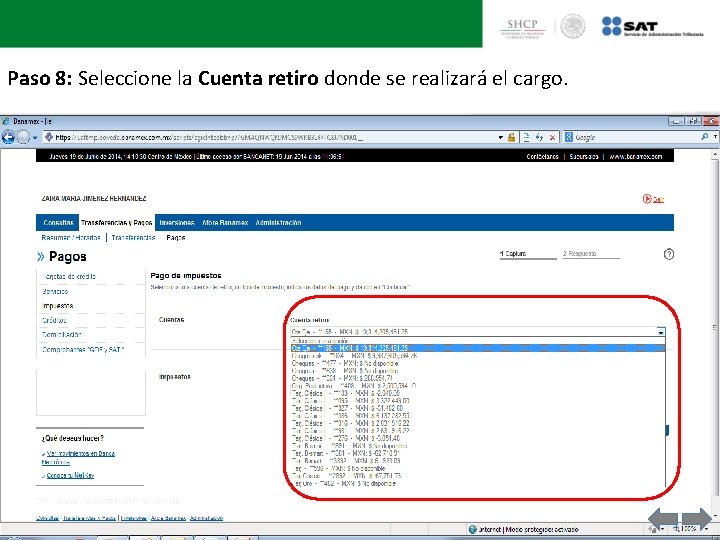Choose Domiciliación in the side menu
The image size is (720, 540).
62,335
